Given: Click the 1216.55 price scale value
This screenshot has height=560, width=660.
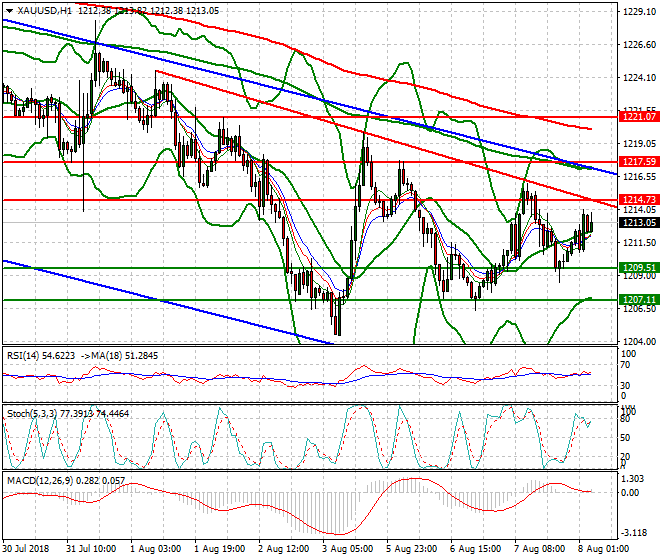Looking at the screenshot, I should (639, 177).
